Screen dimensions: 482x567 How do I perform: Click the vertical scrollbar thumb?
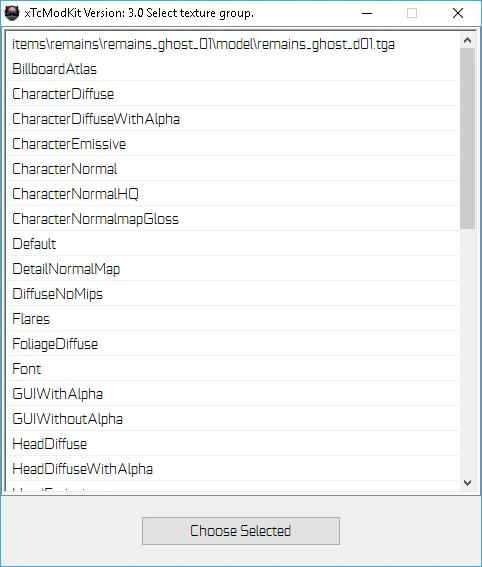(x=467, y=138)
